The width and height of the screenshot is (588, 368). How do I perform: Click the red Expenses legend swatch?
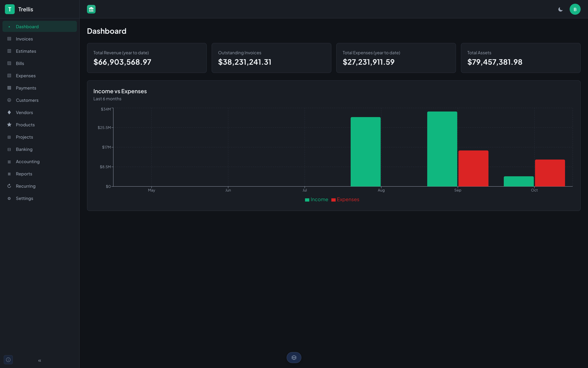(334, 200)
